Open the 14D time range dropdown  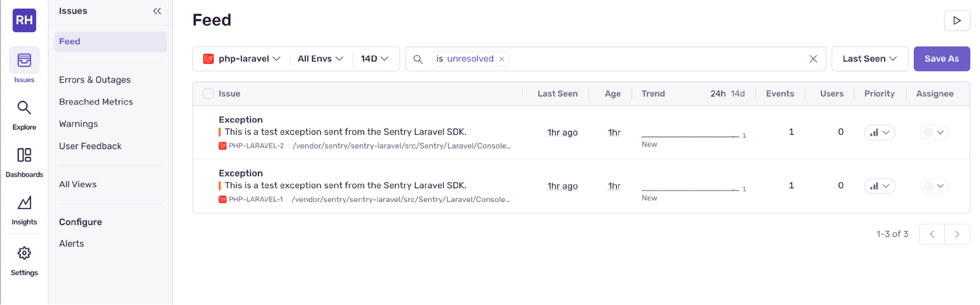point(375,59)
